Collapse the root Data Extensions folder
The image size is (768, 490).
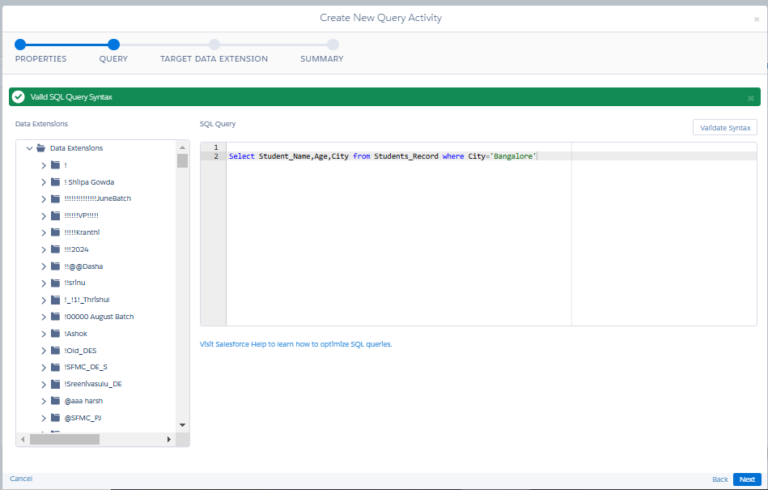click(29, 148)
